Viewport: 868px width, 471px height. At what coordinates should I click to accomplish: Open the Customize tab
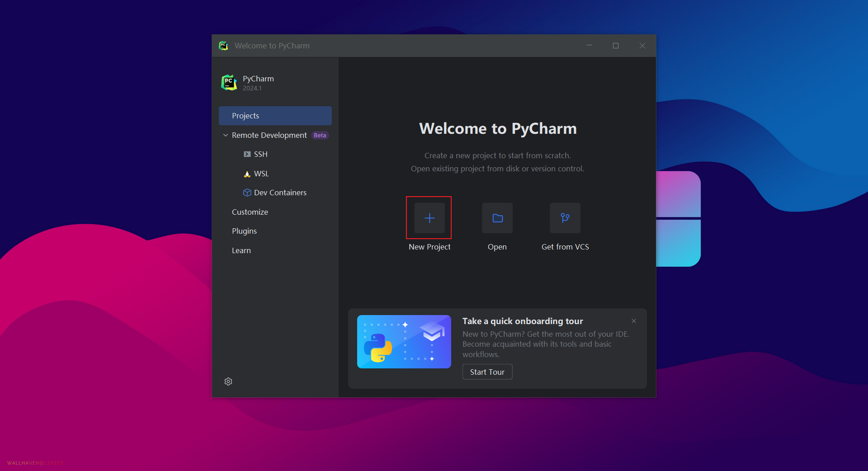point(250,212)
